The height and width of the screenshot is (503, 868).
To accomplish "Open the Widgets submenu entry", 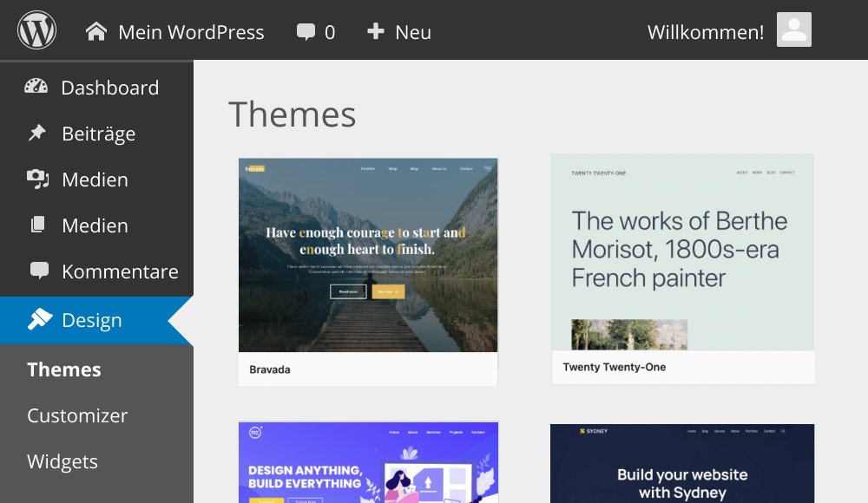I will pos(62,461).
